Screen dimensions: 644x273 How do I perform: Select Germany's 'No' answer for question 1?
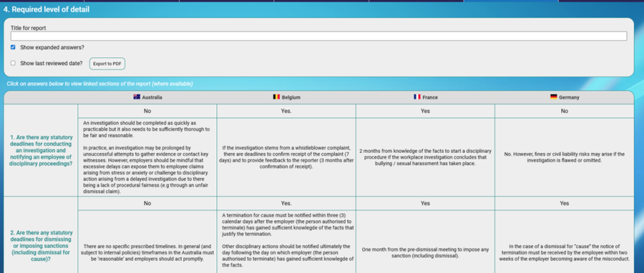(564, 111)
